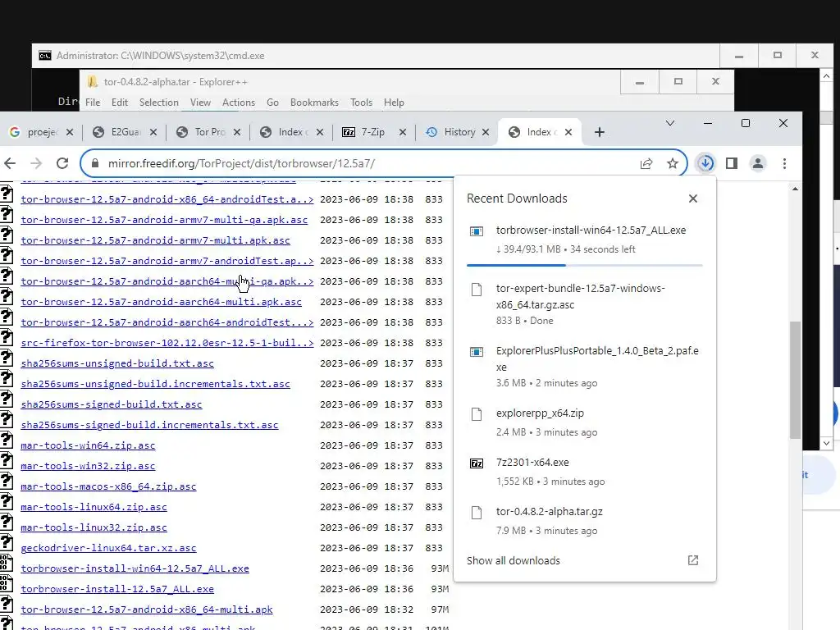Viewport: 840px width, 630px height.
Task: Open Edit menu in Explorer++ window
Action: tap(120, 103)
